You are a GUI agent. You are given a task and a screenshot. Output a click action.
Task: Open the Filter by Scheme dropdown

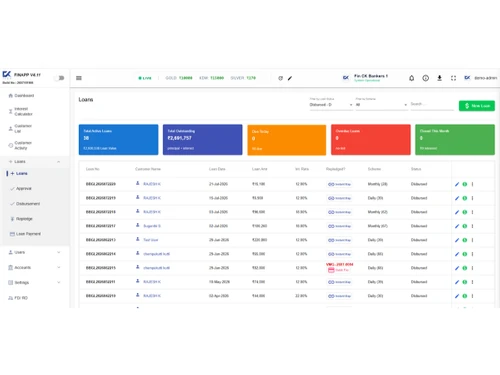tap(381, 105)
